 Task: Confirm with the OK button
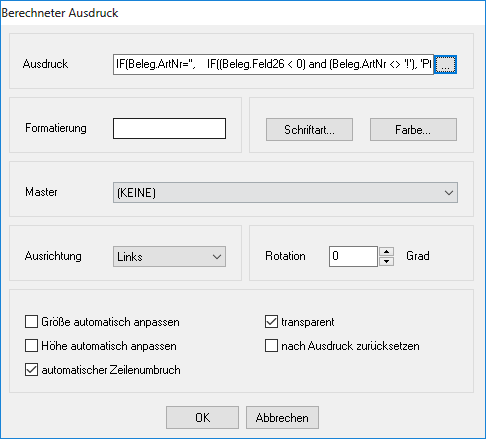(x=202, y=418)
